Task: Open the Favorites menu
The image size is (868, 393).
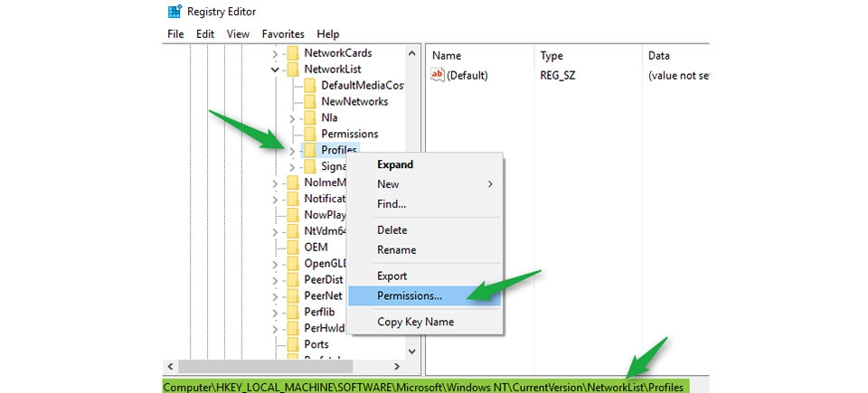Action: pos(283,34)
